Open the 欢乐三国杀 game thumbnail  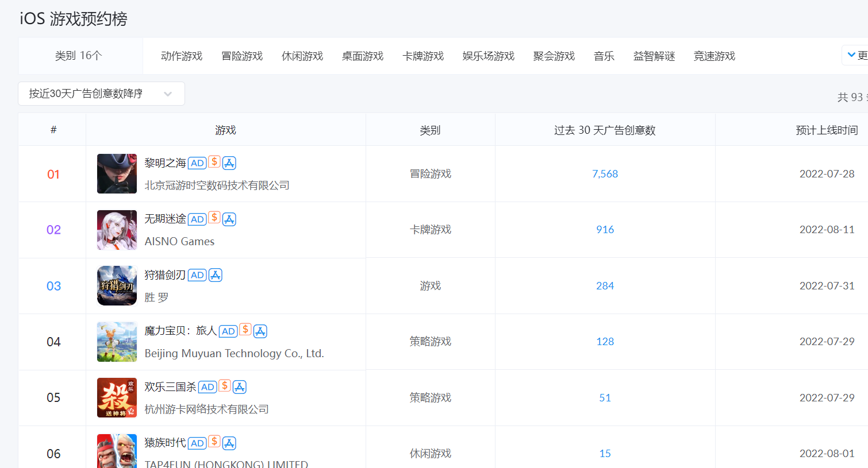(x=117, y=397)
